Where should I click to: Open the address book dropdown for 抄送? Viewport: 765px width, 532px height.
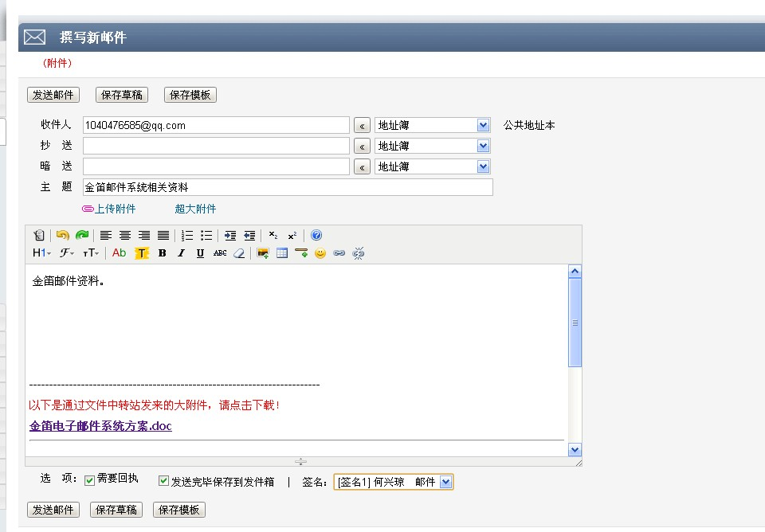point(432,146)
